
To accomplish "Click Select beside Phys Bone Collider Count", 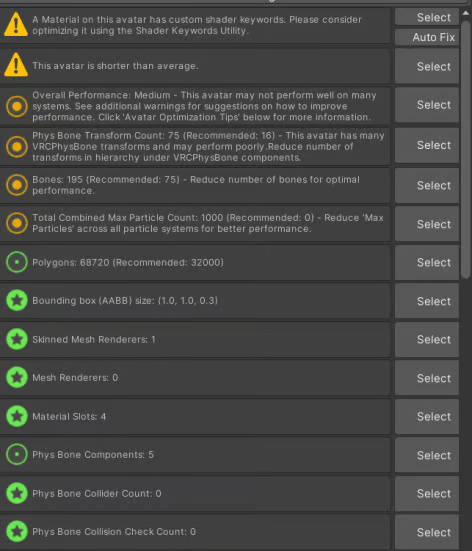I will [427, 493].
